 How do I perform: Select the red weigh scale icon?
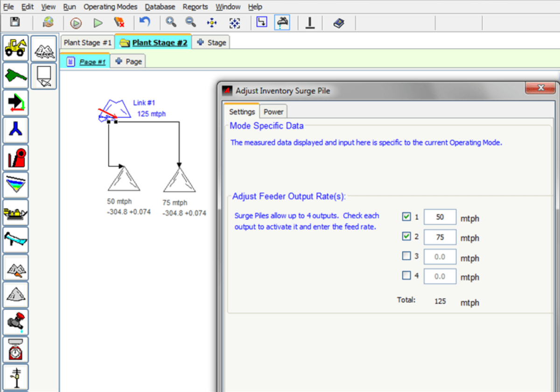coord(16,350)
